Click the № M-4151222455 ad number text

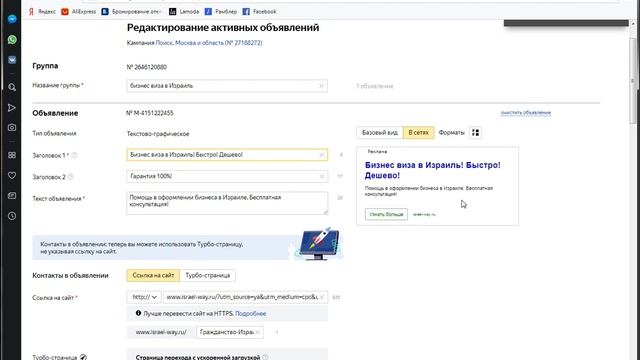[x=150, y=113]
